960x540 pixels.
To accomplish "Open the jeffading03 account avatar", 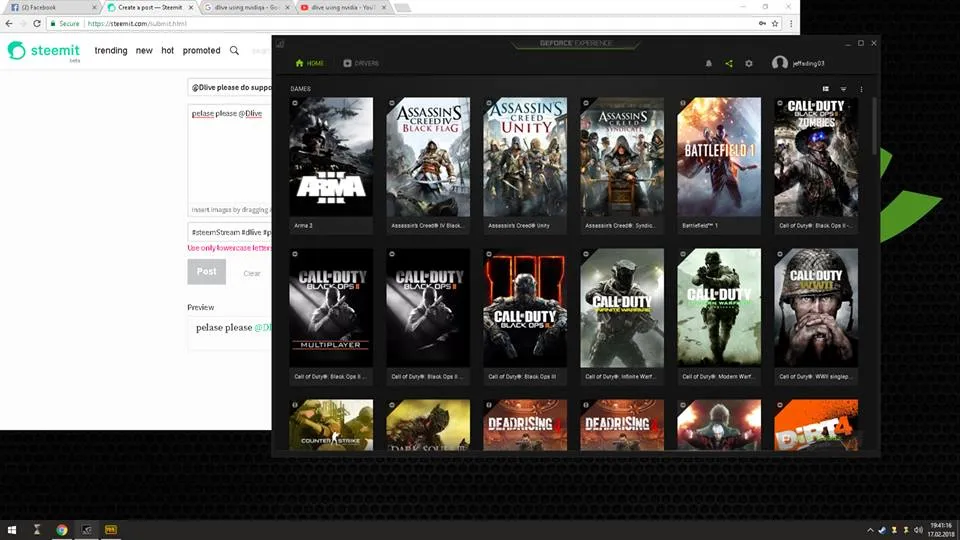I will 779,63.
